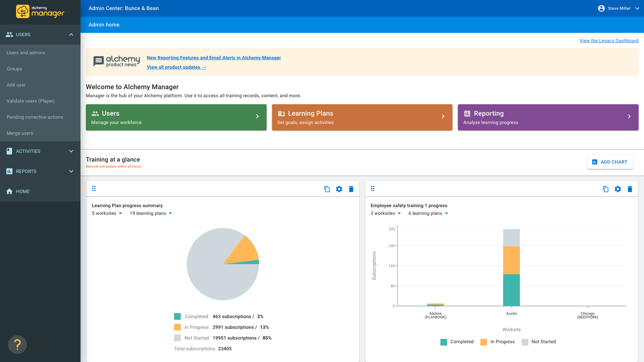Expand the REPORTS sidebar section
This screenshot has width=644, height=362.
71,171
